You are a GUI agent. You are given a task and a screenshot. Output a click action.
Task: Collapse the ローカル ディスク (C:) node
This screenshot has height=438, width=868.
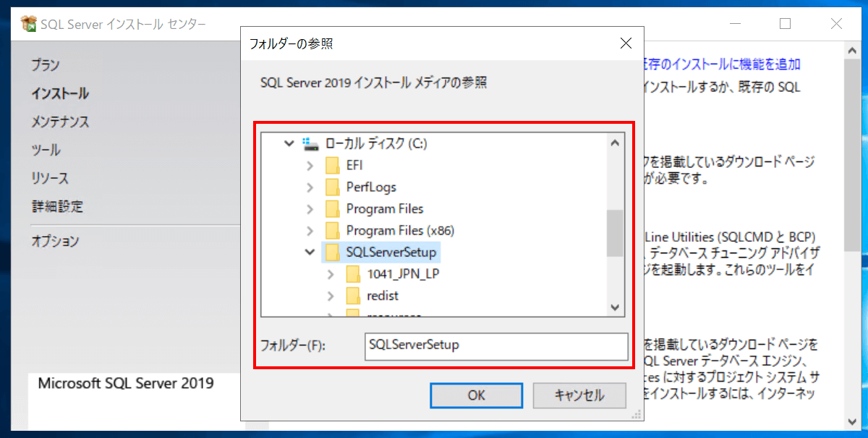point(288,143)
